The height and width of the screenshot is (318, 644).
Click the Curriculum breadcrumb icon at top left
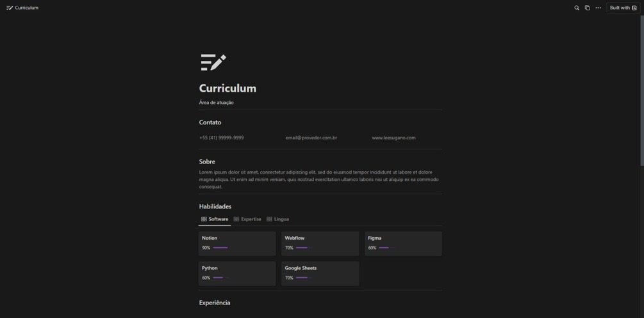[10, 8]
